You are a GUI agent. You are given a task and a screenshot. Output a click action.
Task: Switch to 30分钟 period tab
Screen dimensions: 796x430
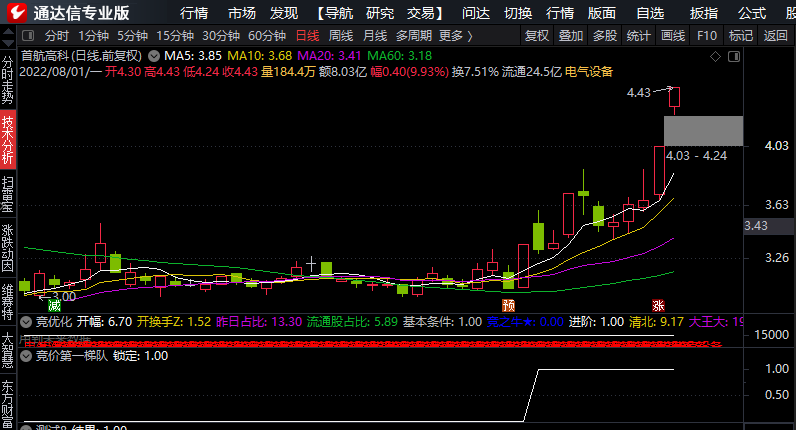[x=221, y=36]
